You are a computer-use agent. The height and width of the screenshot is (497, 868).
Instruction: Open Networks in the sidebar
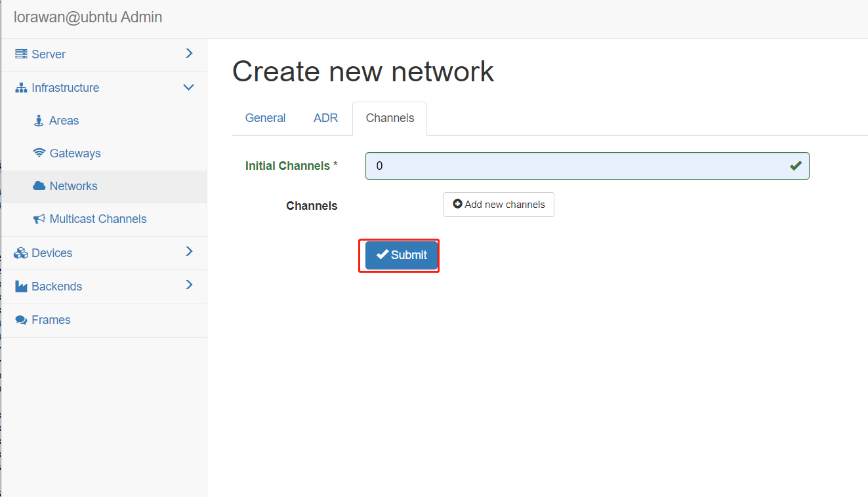[x=73, y=186]
